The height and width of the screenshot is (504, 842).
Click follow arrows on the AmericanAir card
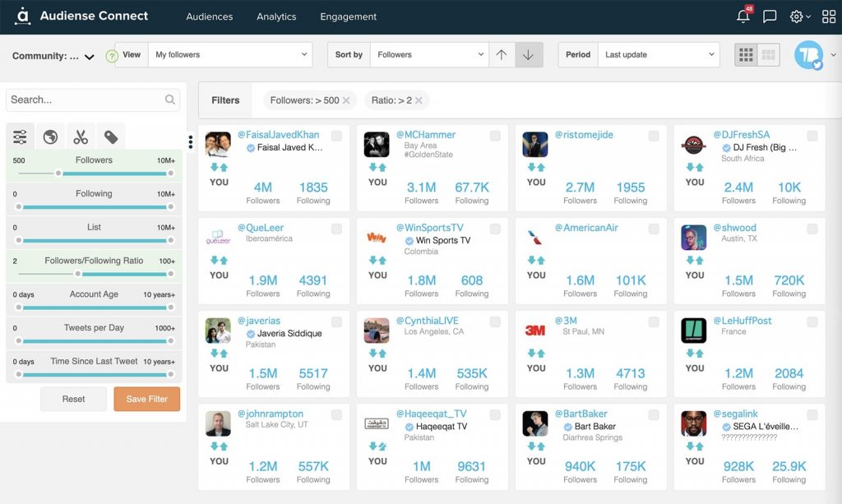tap(536, 261)
